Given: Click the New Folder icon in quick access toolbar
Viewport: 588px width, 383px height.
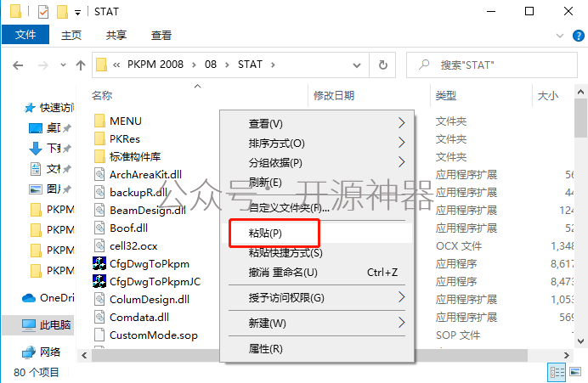Looking at the screenshot, I should [62, 12].
